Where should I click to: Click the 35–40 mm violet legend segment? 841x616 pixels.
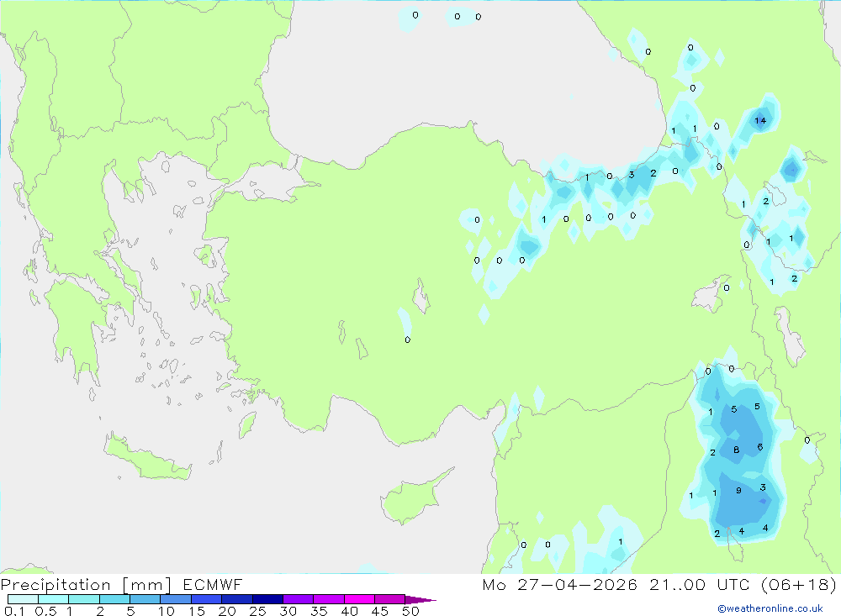(x=328, y=599)
